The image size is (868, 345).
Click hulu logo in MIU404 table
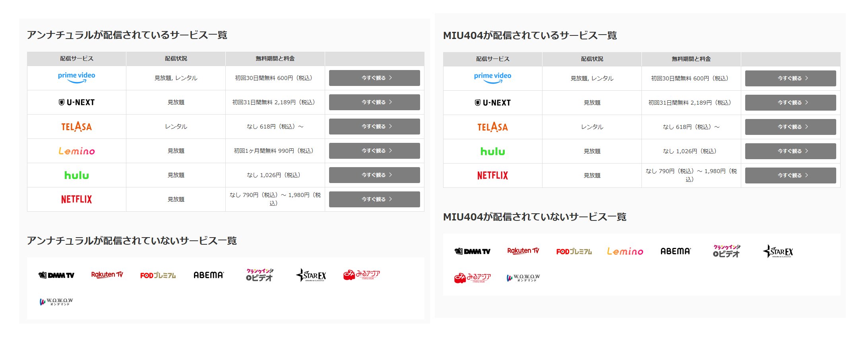click(x=493, y=151)
